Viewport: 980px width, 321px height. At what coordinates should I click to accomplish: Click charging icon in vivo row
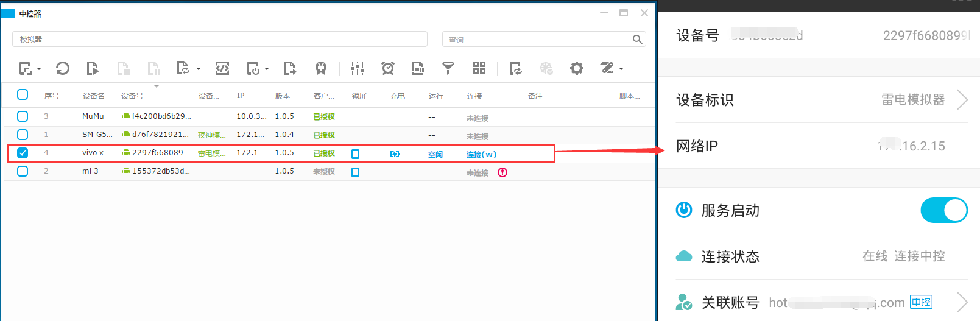(x=395, y=154)
